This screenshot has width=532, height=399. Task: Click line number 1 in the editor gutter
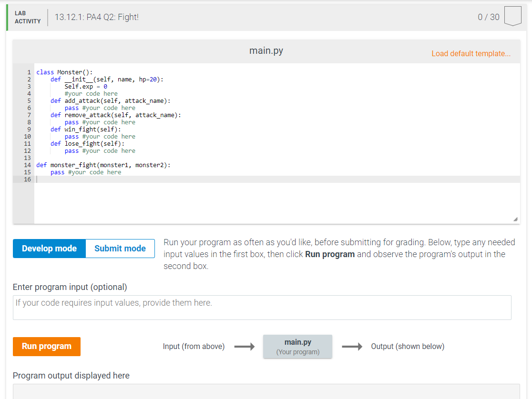pyautogui.click(x=29, y=72)
